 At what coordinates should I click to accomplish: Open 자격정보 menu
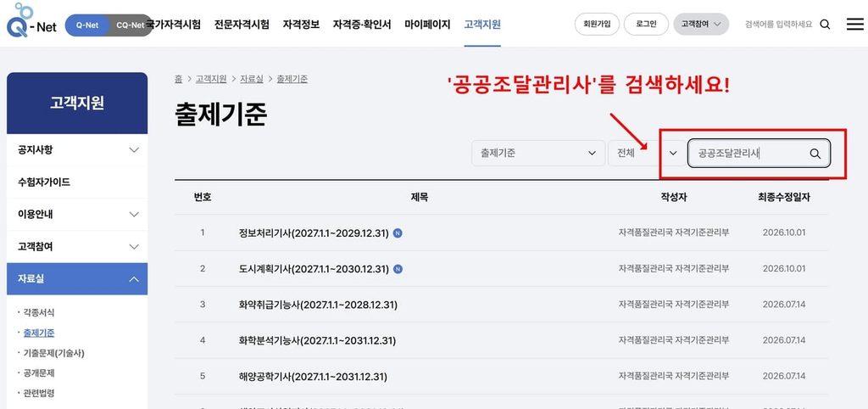301,25
